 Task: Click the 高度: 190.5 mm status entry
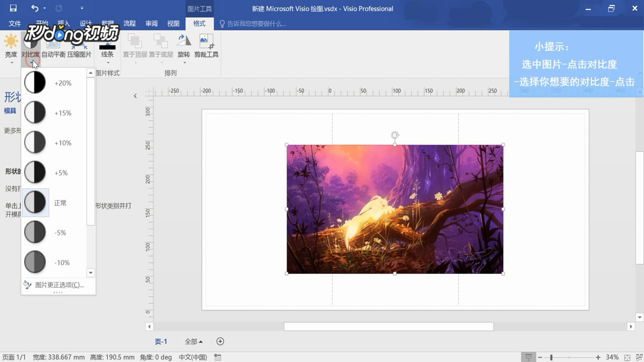[112, 357]
